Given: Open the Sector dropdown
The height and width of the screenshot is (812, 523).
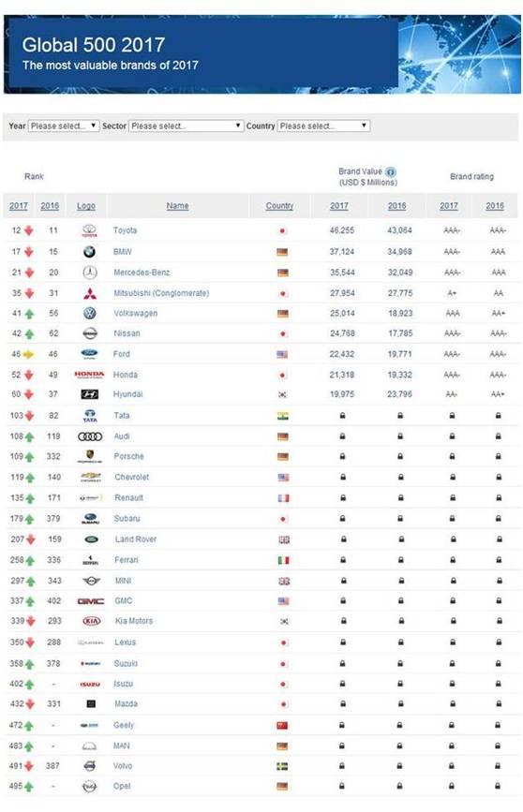Looking at the screenshot, I should (x=187, y=125).
